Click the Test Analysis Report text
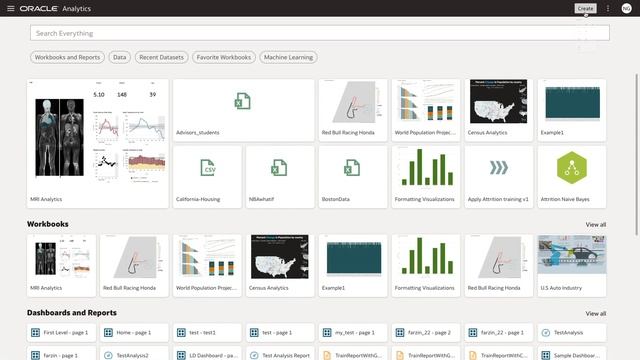The height and width of the screenshot is (360, 640). [286, 356]
